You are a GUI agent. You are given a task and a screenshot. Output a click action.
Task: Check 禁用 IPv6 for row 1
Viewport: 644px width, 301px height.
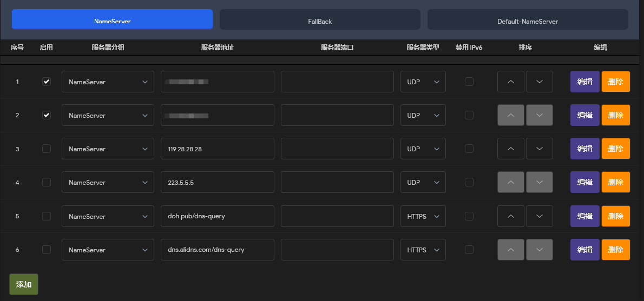tap(469, 82)
